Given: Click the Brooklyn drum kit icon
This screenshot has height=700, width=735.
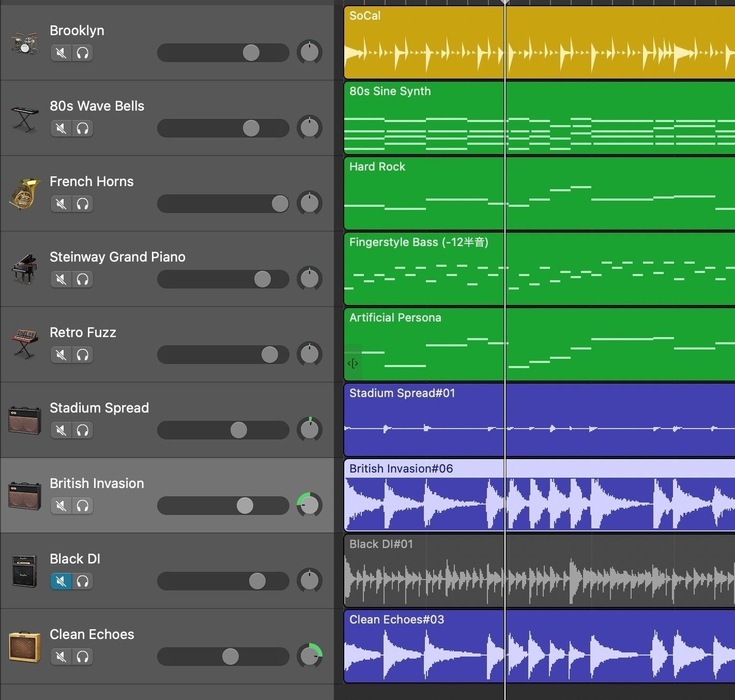Looking at the screenshot, I should coord(24,43).
